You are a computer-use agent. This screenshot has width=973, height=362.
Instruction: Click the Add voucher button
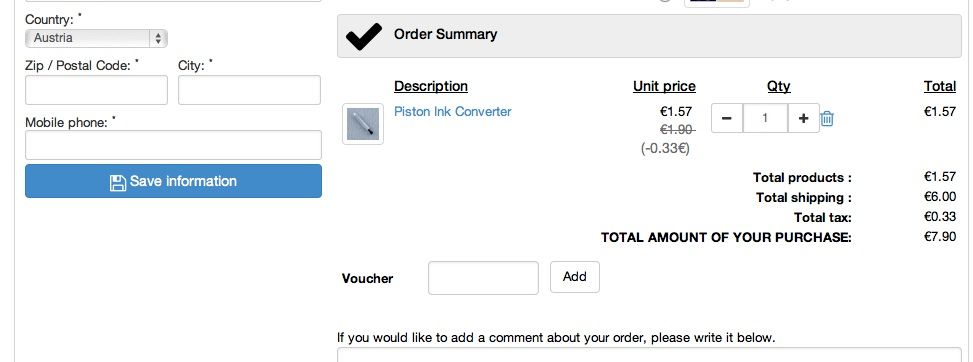point(575,277)
